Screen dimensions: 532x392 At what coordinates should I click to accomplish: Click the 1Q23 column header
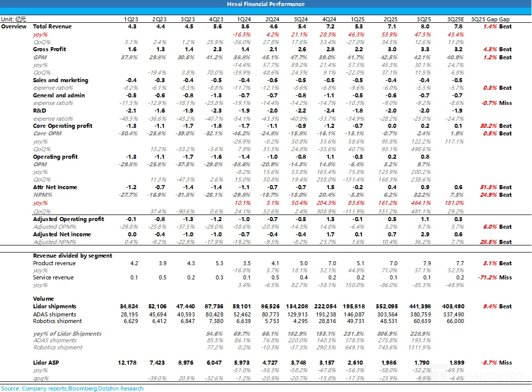130,19
